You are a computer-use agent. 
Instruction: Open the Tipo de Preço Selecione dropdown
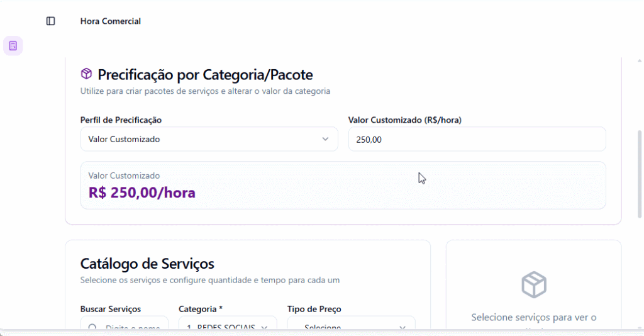[351, 326]
